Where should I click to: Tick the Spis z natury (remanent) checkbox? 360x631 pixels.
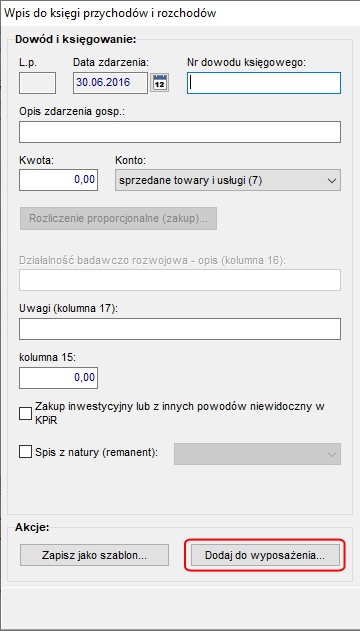pos(25,452)
